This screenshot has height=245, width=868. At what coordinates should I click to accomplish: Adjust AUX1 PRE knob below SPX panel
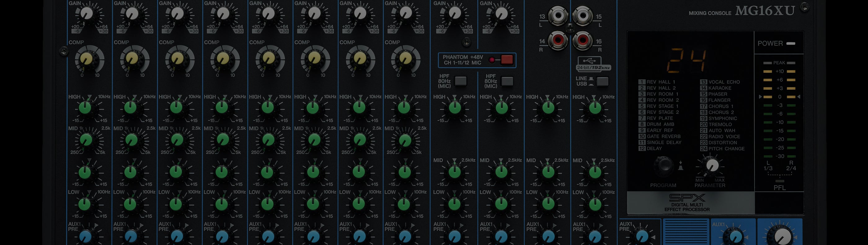pyautogui.click(x=642, y=236)
